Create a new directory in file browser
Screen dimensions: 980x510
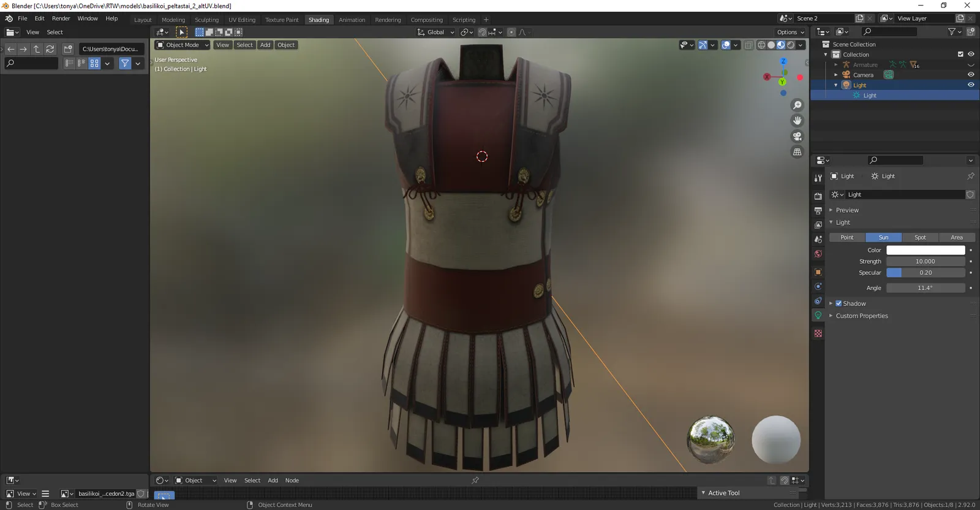pyautogui.click(x=68, y=49)
